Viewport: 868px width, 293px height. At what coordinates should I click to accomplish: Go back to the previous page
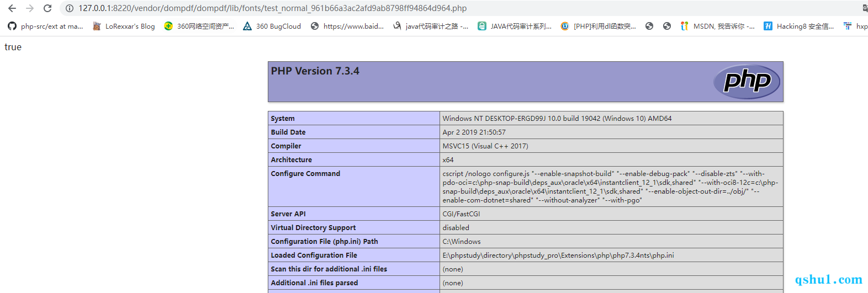[12, 8]
